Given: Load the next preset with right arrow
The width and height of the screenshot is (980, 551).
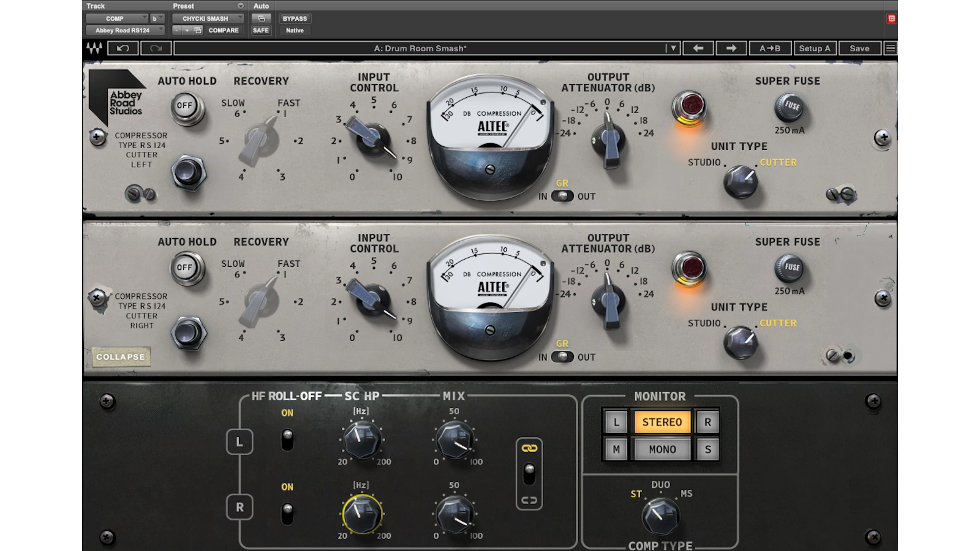Looking at the screenshot, I should [x=731, y=48].
